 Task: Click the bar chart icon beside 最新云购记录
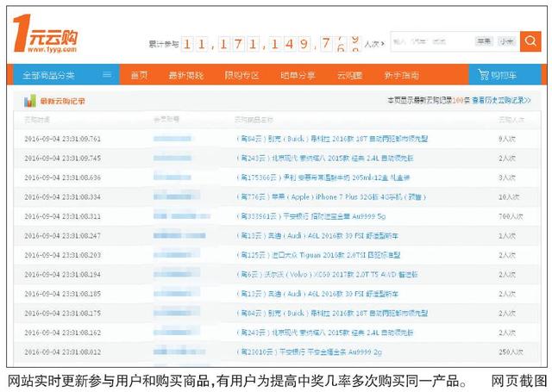pos(28,101)
